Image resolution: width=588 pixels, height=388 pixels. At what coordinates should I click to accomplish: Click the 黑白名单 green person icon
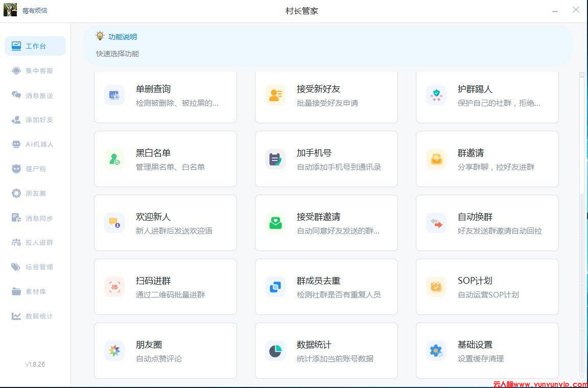114,159
